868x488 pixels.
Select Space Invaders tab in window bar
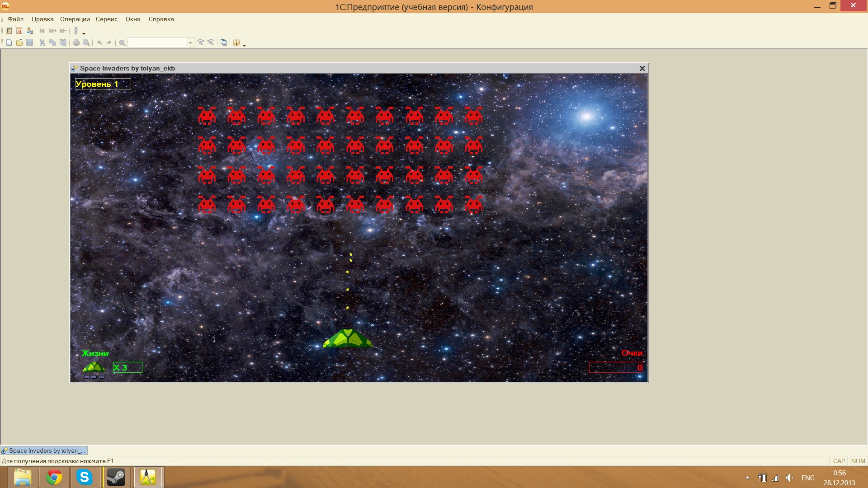click(x=44, y=450)
